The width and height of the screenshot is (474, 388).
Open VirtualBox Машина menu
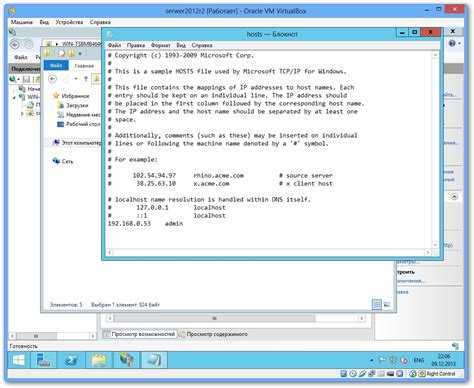tap(22, 22)
